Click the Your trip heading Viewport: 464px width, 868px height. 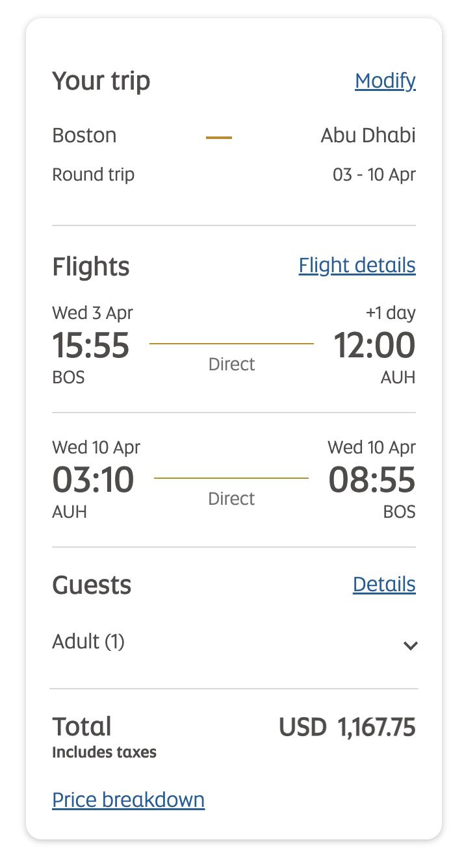(x=101, y=81)
